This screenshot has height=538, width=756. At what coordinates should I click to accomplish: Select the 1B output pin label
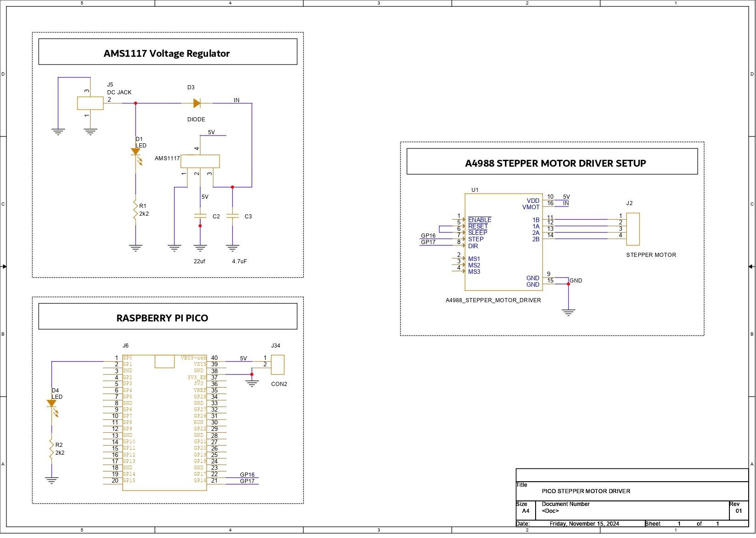click(536, 220)
